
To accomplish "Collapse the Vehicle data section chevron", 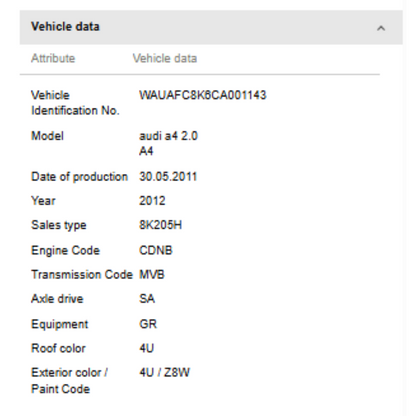I will pos(381,28).
